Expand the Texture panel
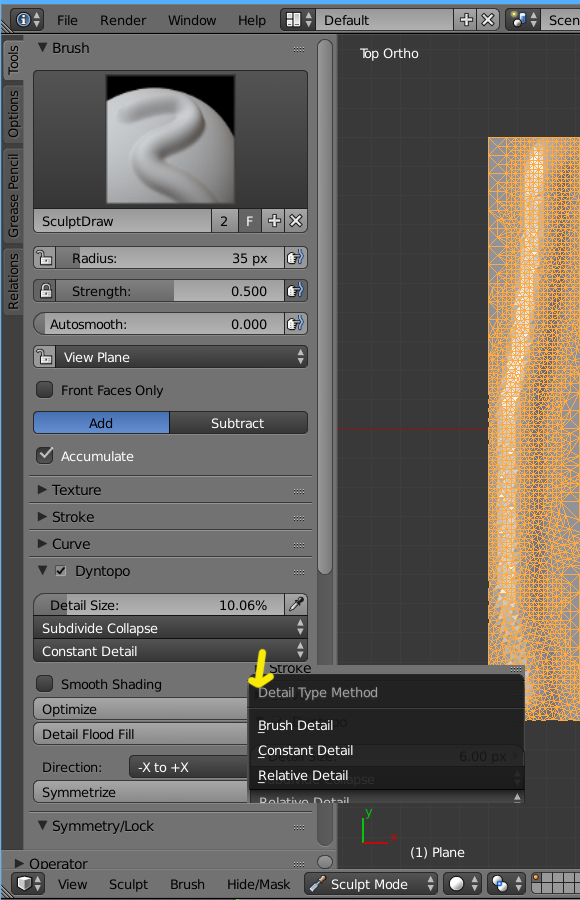 coord(42,490)
